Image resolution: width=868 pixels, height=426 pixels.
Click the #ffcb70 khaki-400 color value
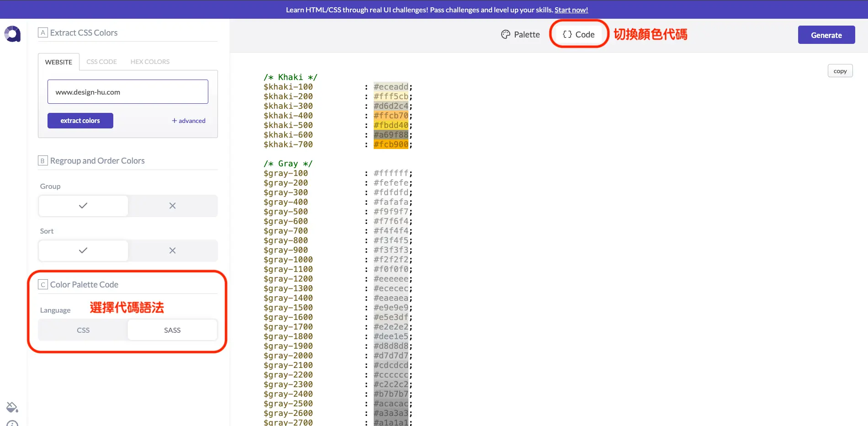(391, 116)
